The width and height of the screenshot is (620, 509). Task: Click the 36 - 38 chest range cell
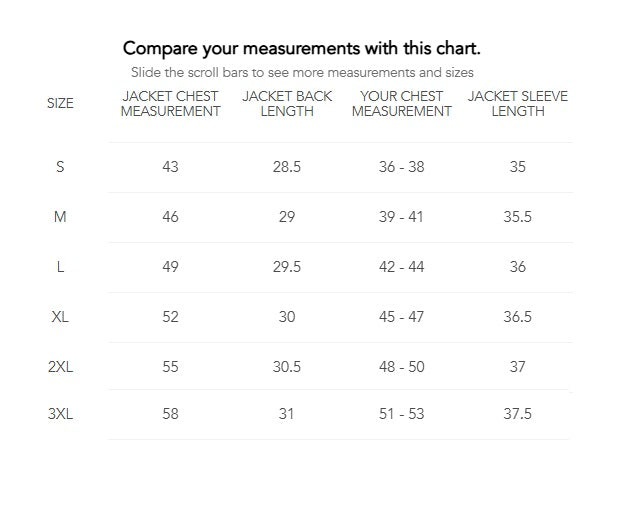[x=401, y=167]
